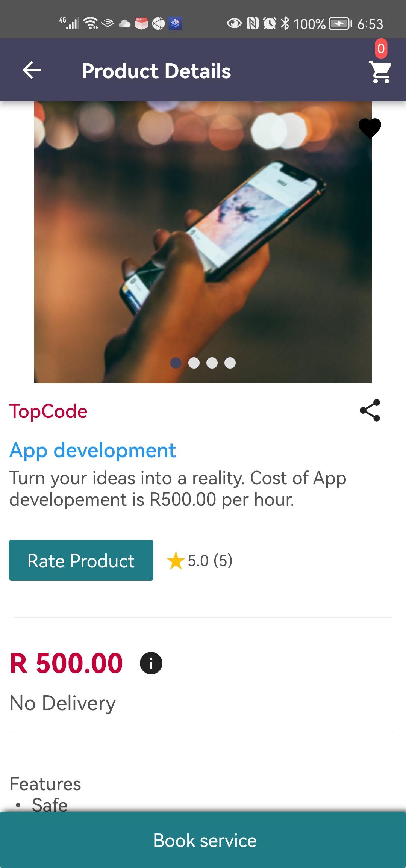Tap the App development title
The height and width of the screenshot is (868, 406).
click(92, 450)
